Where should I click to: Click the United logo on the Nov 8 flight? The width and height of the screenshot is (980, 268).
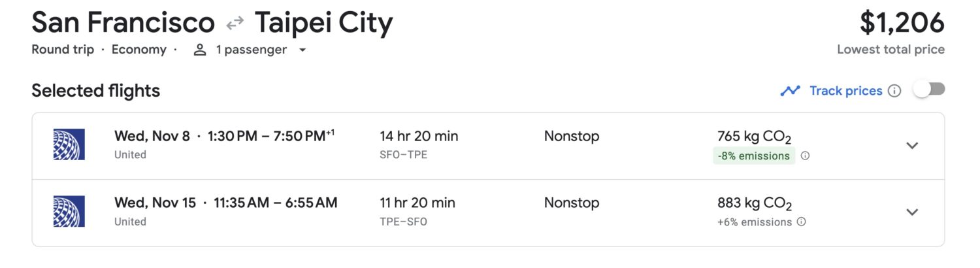coord(69,145)
